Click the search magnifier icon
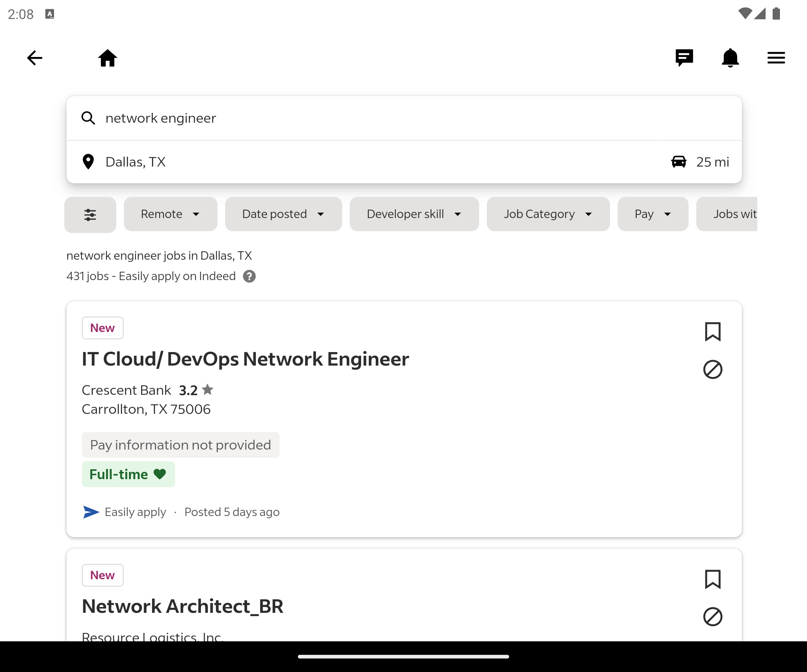Image resolution: width=807 pixels, height=672 pixels. tap(88, 118)
